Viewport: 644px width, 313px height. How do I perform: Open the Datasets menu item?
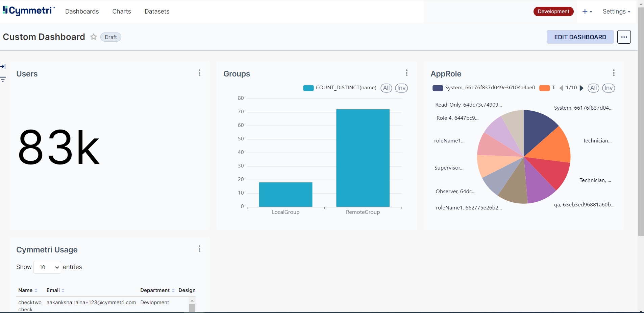tap(157, 12)
